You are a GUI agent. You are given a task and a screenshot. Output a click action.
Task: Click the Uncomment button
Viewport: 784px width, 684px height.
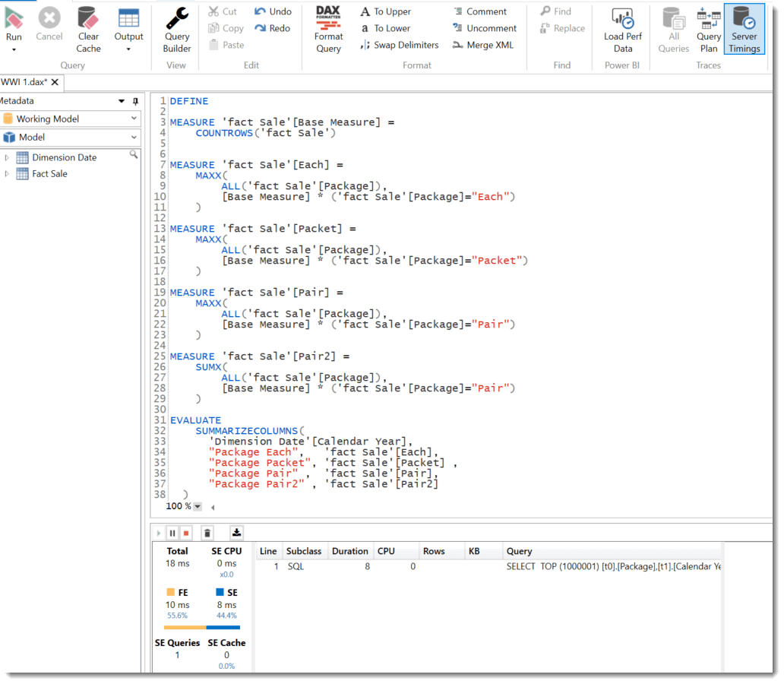[485, 28]
